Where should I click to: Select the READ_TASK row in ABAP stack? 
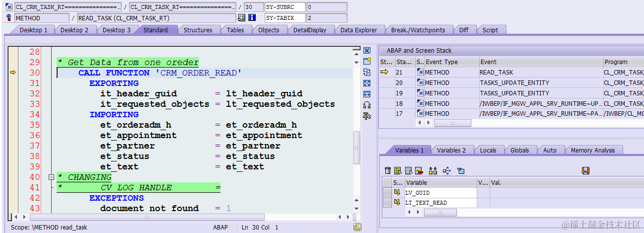[511, 72]
